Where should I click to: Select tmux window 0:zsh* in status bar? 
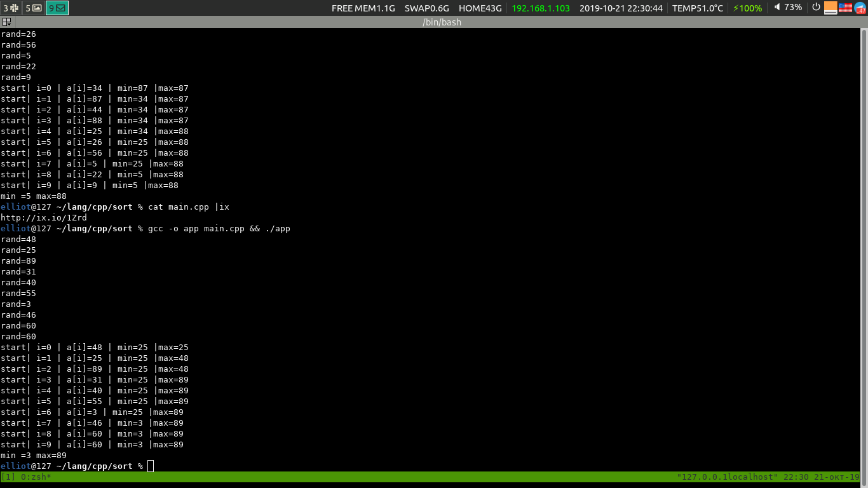[x=36, y=477]
